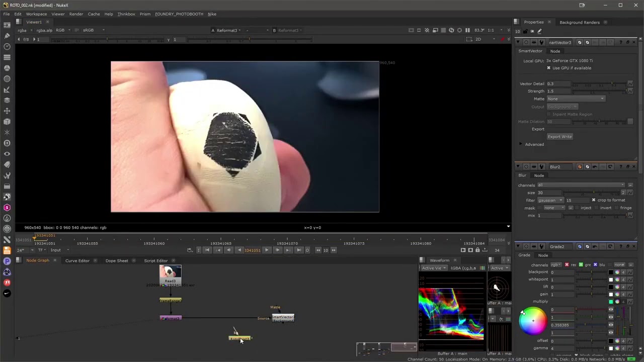The width and height of the screenshot is (644, 362).
Task: Open the Color nodes pie icon
Action: pos(7,68)
